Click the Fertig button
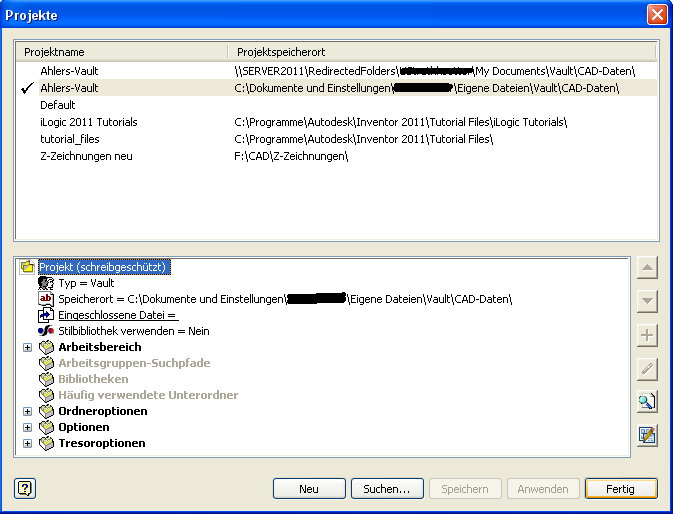Screen dimensions: 673x515 point(621,489)
